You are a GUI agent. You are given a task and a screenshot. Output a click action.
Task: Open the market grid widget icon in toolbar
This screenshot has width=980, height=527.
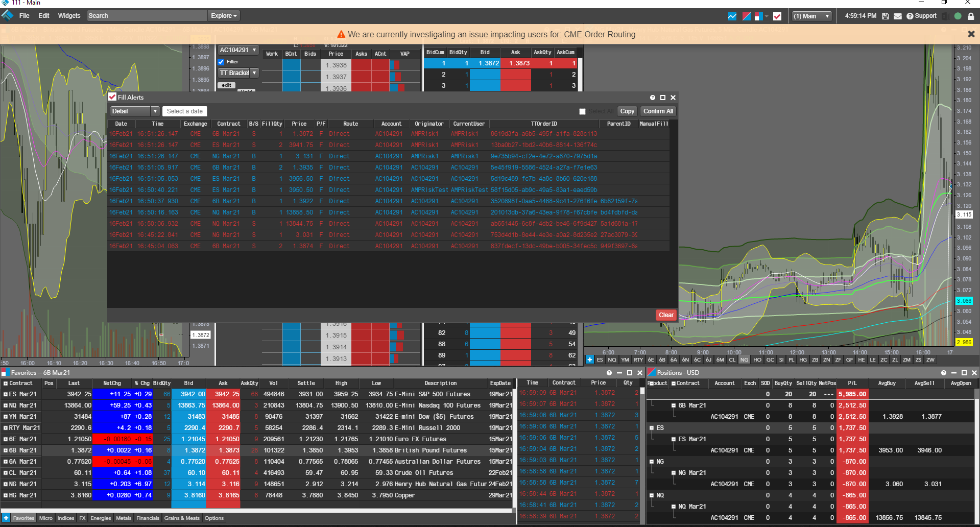758,16
